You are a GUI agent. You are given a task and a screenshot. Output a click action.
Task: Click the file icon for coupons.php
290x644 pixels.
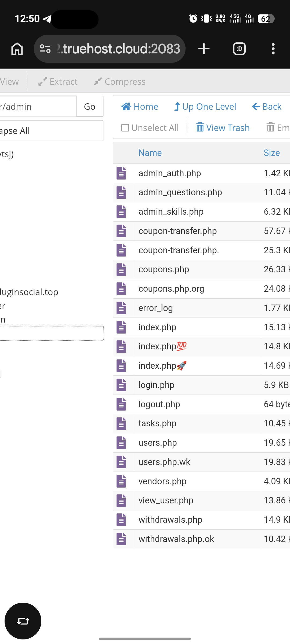click(121, 269)
